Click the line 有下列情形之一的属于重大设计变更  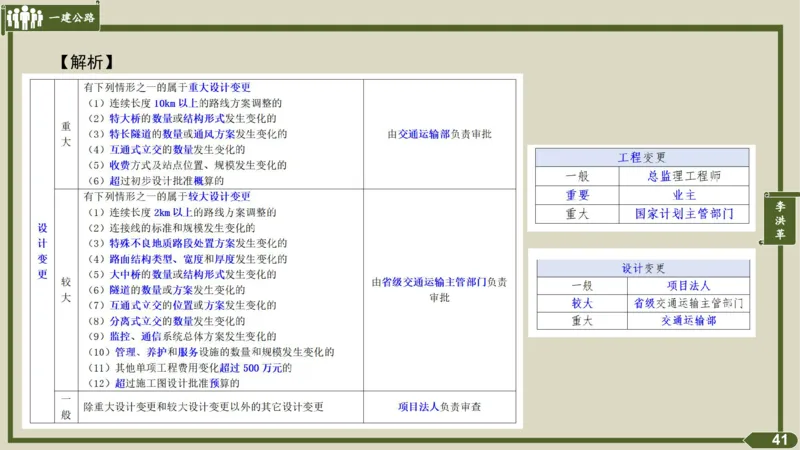167,87
